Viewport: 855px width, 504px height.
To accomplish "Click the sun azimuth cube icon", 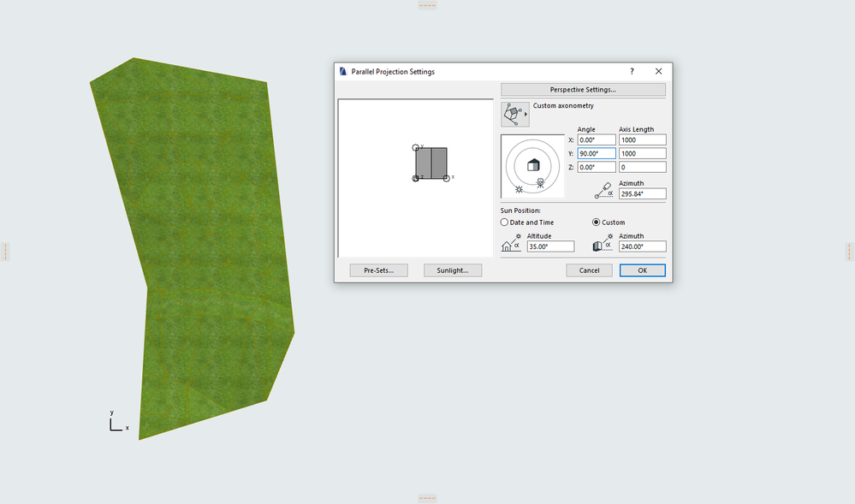I will (x=599, y=246).
